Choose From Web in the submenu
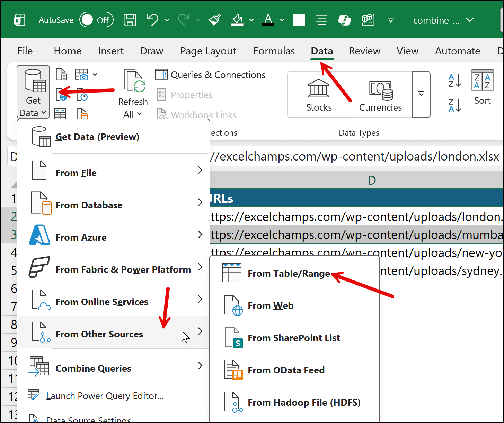 (x=271, y=306)
